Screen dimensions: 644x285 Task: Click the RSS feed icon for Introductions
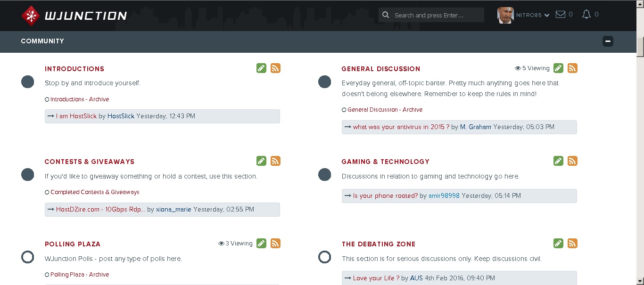click(x=275, y=68)
